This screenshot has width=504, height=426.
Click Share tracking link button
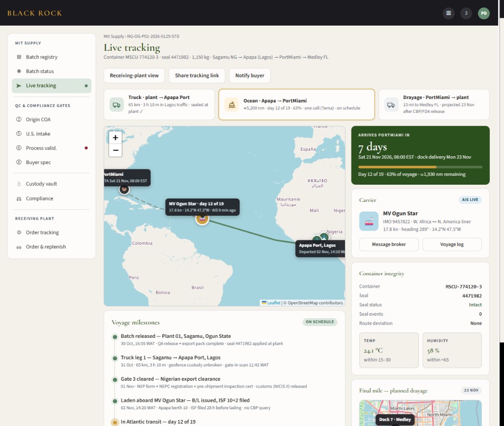(x=197, y=75)
